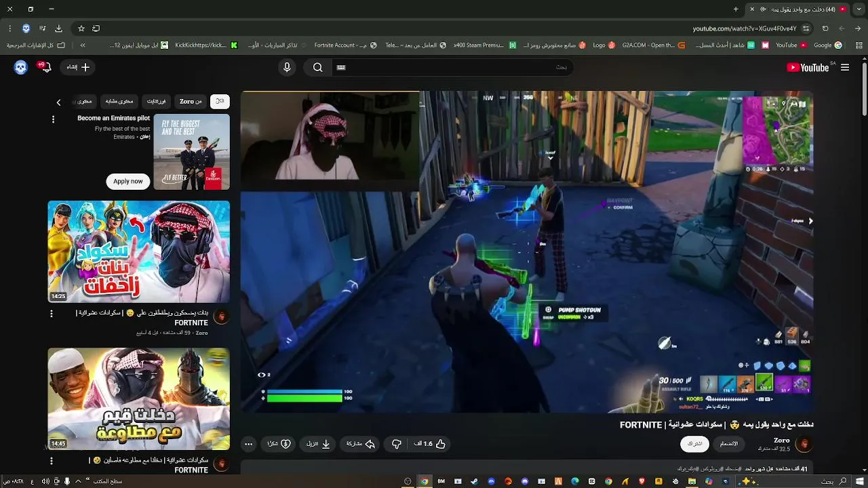Open the YouTube bookmark in bookmarks bar
The image size is (868, 488).
[x=791, y=45]
